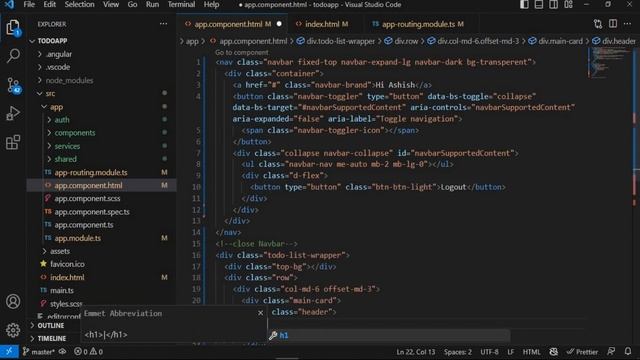Screen dimensions: 640x360
Task: Open the Help menu
Action: pos(211,4)
